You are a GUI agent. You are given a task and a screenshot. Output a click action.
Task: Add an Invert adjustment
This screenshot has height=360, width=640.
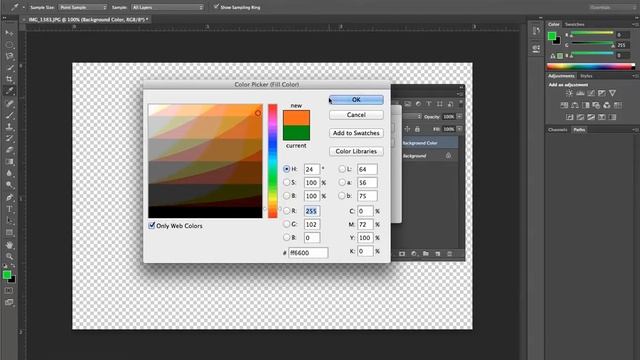point(569,117)
